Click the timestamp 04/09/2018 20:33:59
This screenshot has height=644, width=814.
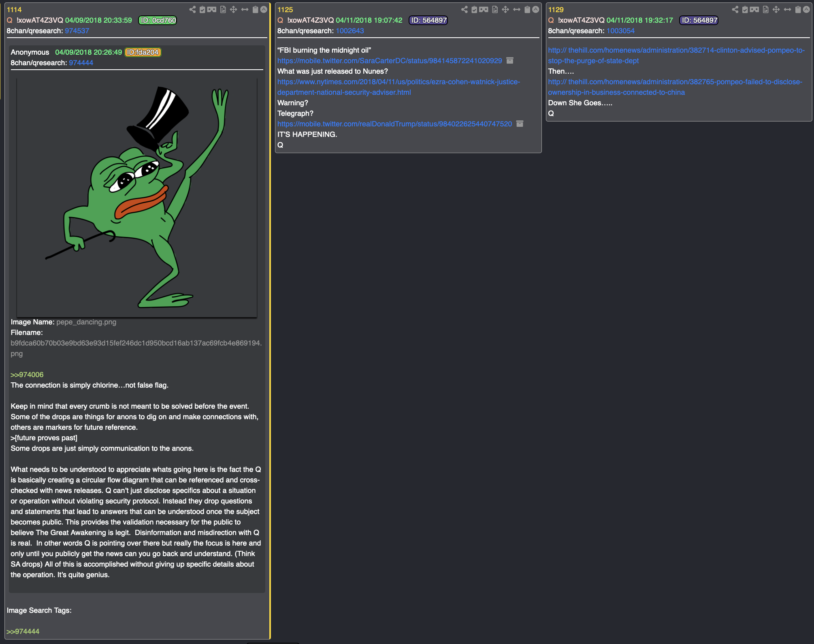pyautogui.click(x=98, y=20)
